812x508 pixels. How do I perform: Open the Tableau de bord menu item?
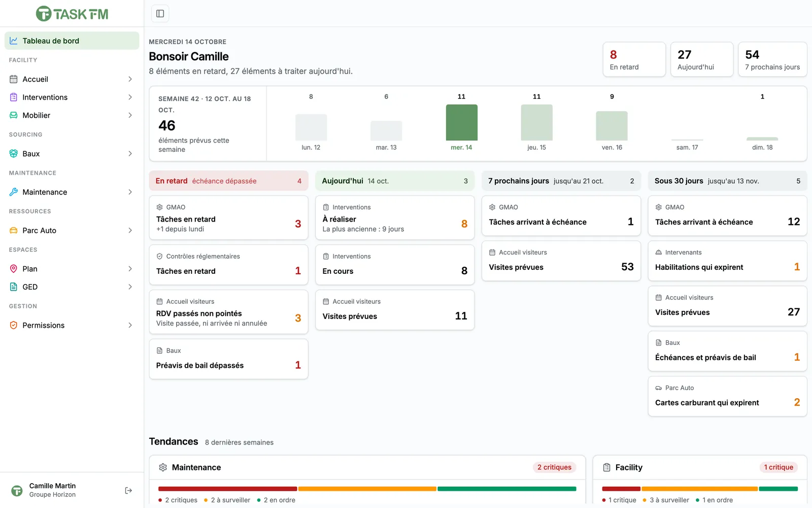pos(72,41)
